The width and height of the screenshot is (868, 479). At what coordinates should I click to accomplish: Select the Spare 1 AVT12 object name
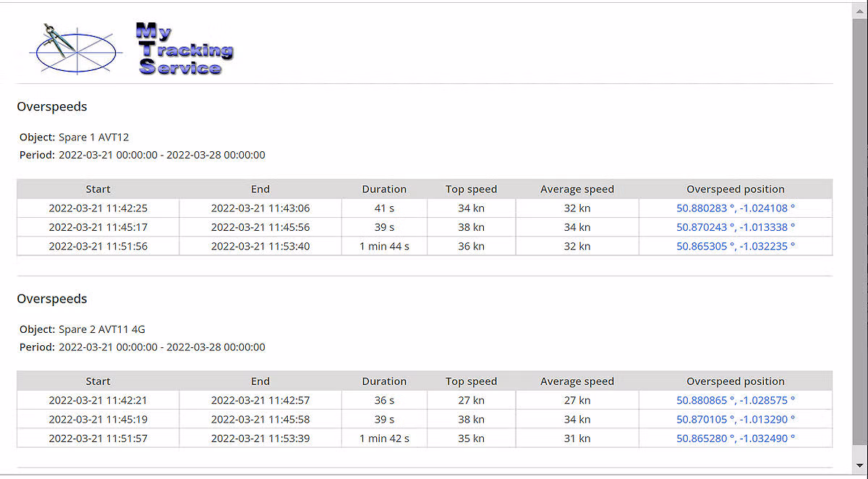[93, 137]
